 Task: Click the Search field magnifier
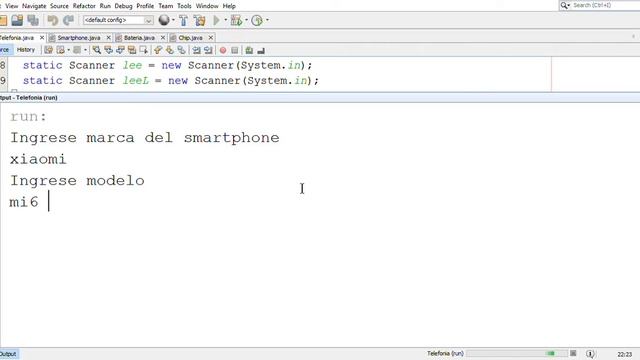pos(565,5)
